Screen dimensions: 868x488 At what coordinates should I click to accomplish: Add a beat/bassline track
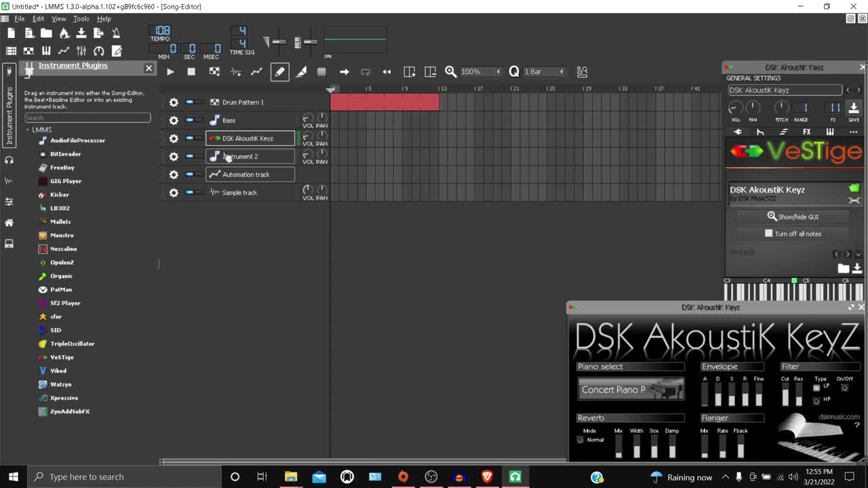[214, 72]
